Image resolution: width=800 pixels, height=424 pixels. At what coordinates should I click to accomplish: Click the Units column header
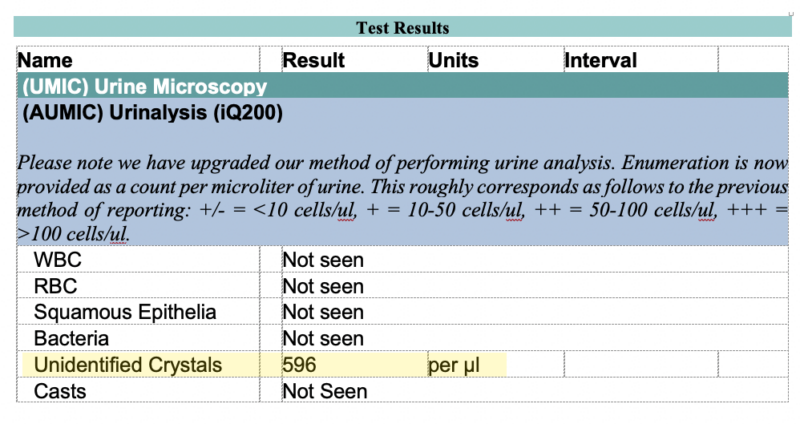[454, 60]
